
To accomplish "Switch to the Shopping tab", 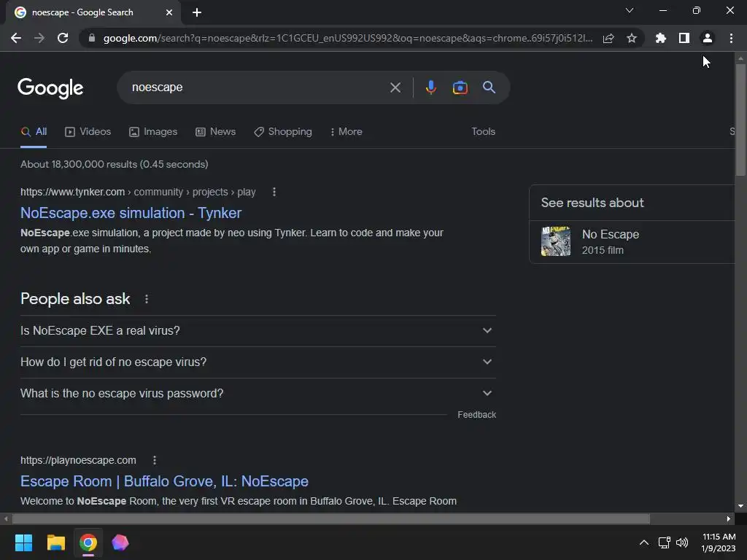I will coord(283,132).
